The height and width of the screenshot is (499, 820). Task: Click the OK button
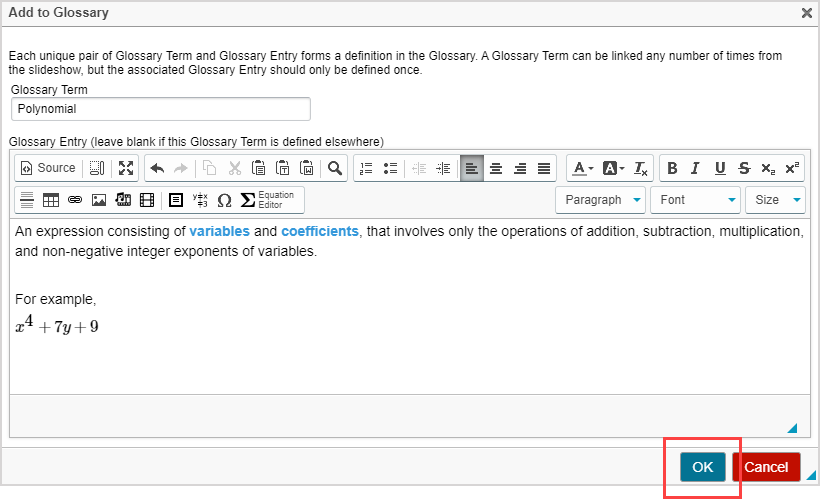pyautogui.click(x=703, y=467)
